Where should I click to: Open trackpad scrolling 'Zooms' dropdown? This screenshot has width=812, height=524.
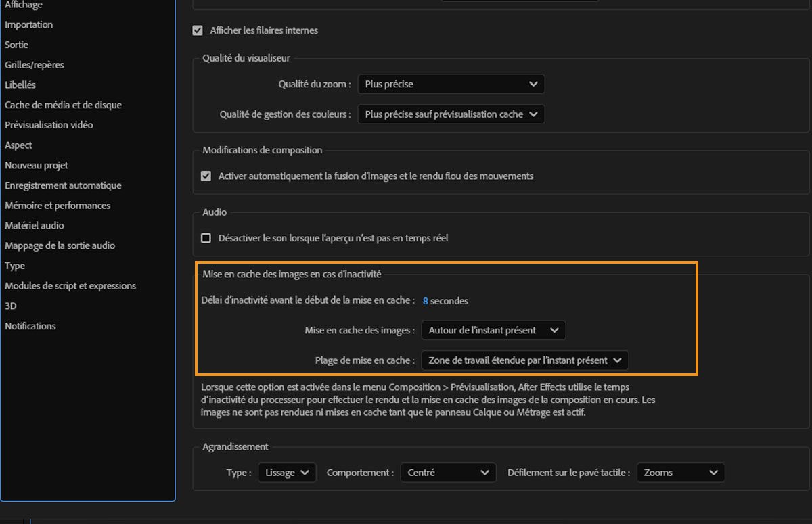pos(680,473)
